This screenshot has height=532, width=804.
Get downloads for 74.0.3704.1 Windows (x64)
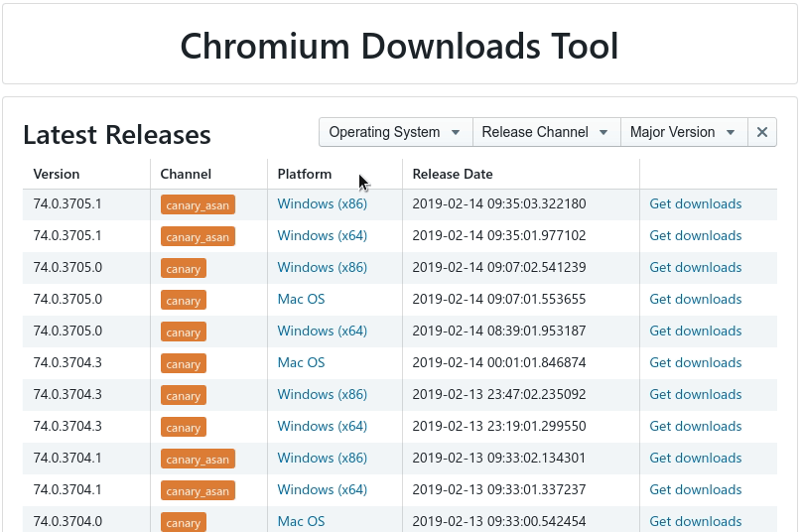[695, 490]
